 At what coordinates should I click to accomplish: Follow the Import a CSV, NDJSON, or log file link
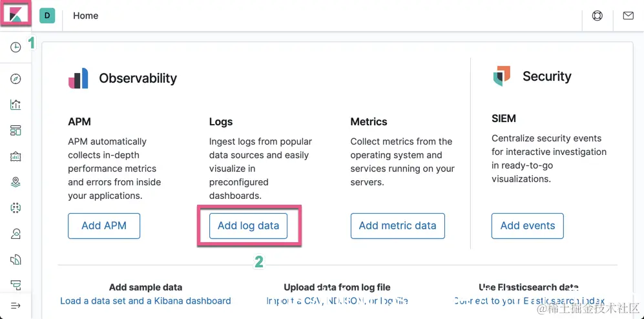tap(337, 301)
